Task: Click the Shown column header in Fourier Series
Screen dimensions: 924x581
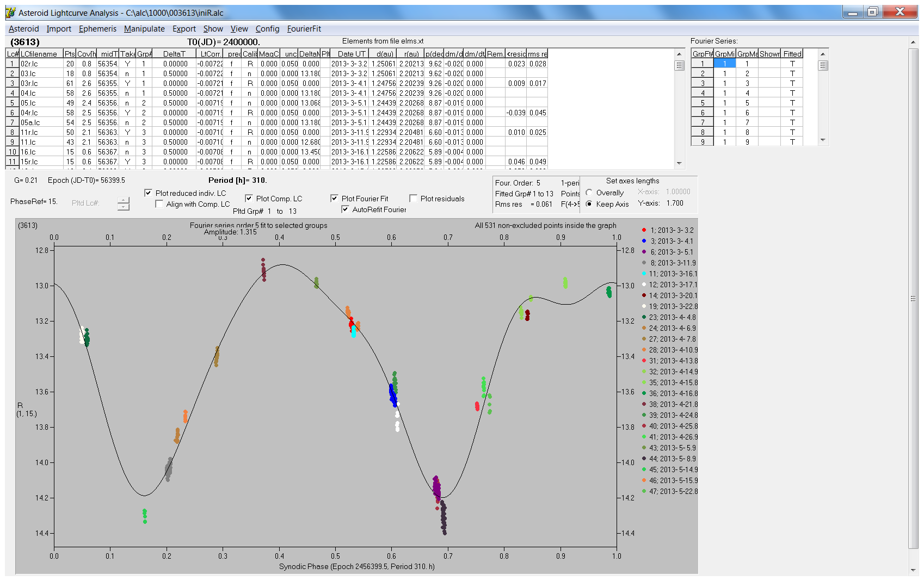Action: [769, 54]
